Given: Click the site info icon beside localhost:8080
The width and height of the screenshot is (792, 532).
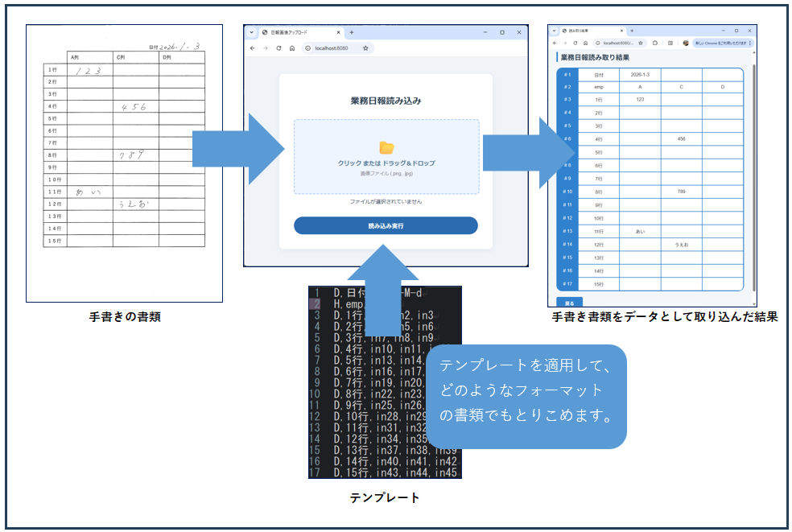Looking at the screenshot, I should tap(307, 48).
